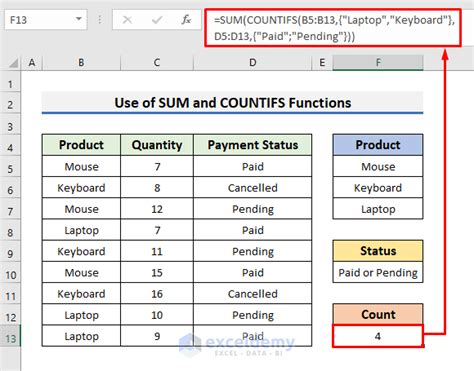
Task: Click the Enter checkmark formula bar icon
Action: pos(157,20)
